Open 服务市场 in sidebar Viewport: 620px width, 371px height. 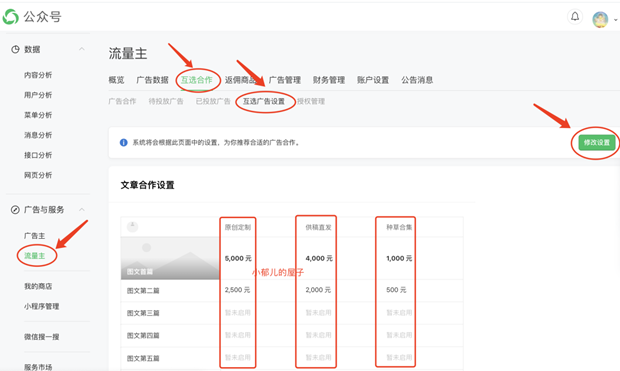pyautogui.click(x=38, y=367)
